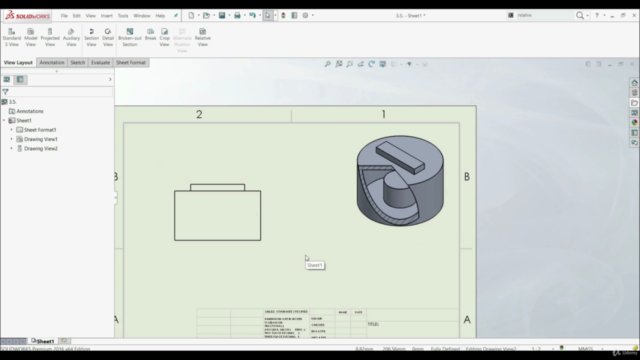Open dropdown arrow next to Save
640x360 pixels.
(229, 16)
